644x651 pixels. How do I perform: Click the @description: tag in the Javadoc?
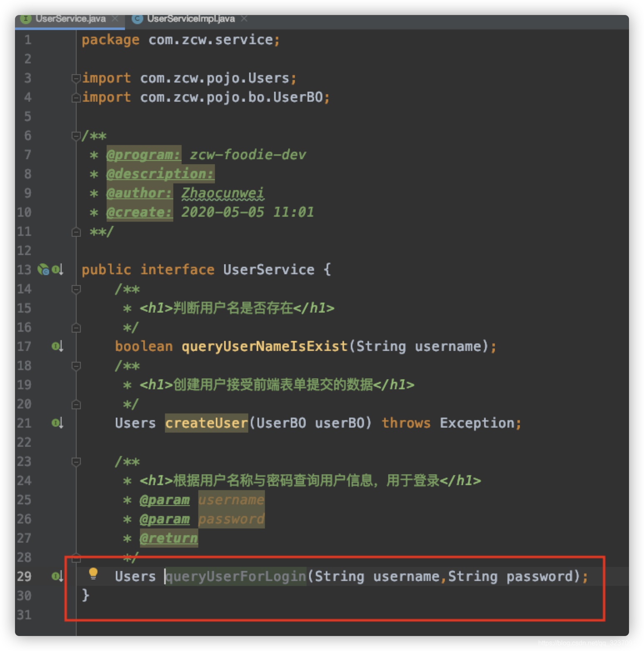point(160,174)
